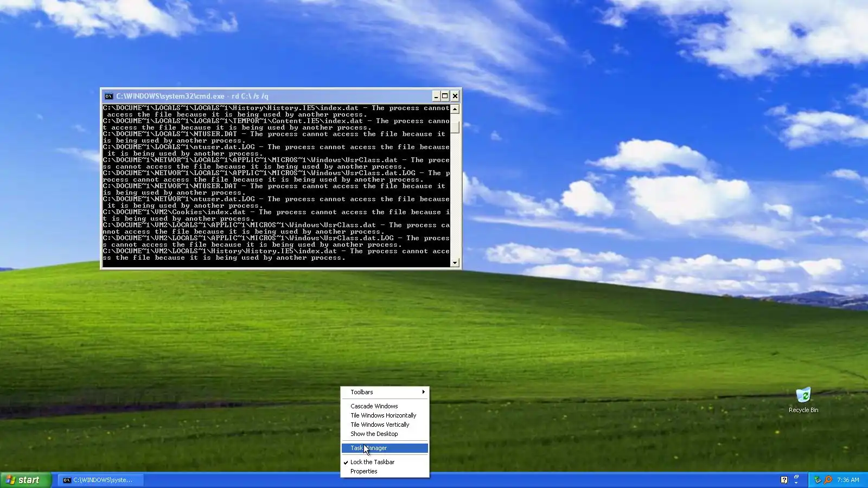
Task: Expand the Toolbars submenu
Action: pyautogui.click(x=385, y=392)
